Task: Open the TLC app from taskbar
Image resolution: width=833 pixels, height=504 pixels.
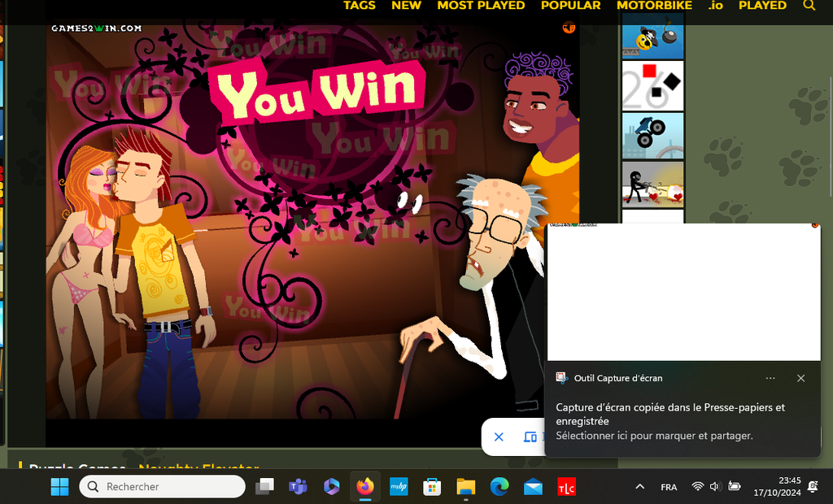Action: point(566,486)
